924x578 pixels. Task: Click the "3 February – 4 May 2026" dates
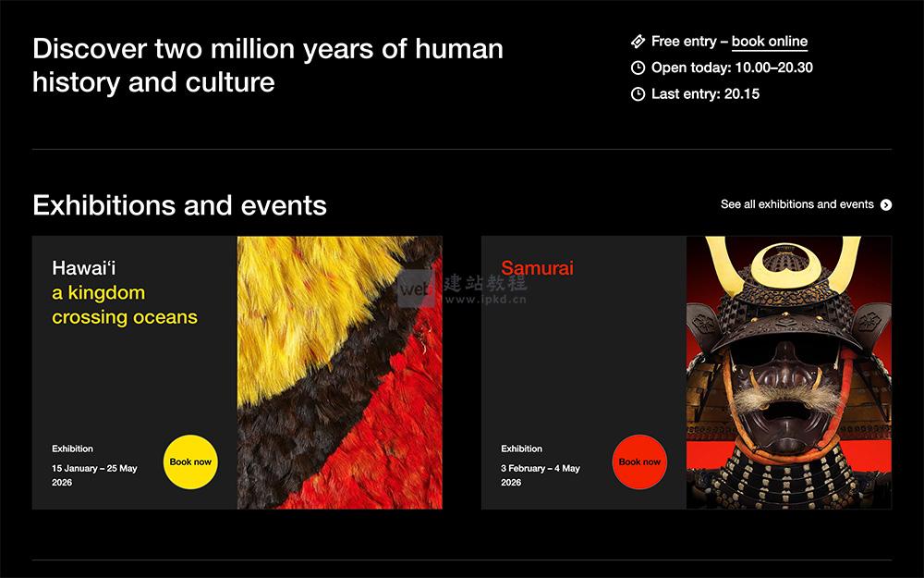pyautogui.click(x=539, y=476)
